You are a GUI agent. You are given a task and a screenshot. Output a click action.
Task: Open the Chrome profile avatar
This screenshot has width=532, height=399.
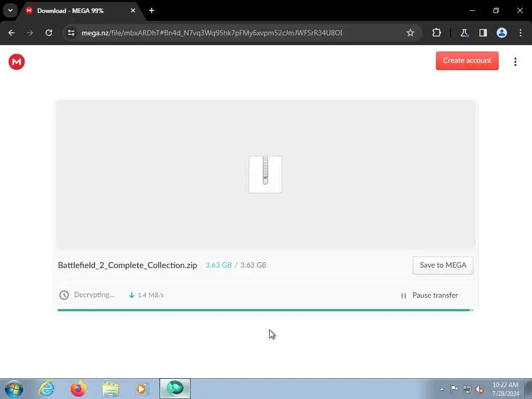pos(501,33)
